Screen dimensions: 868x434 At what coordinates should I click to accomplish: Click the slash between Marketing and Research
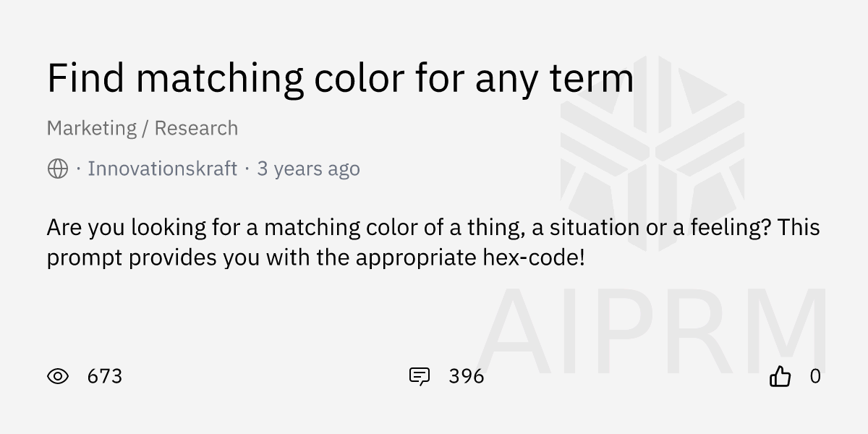coord(145,129)
